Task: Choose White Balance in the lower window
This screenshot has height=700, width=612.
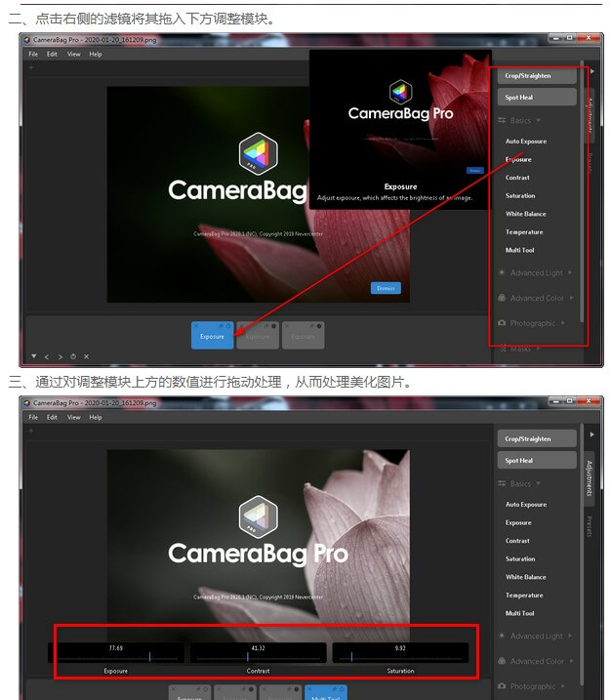Action: (525, 577)
